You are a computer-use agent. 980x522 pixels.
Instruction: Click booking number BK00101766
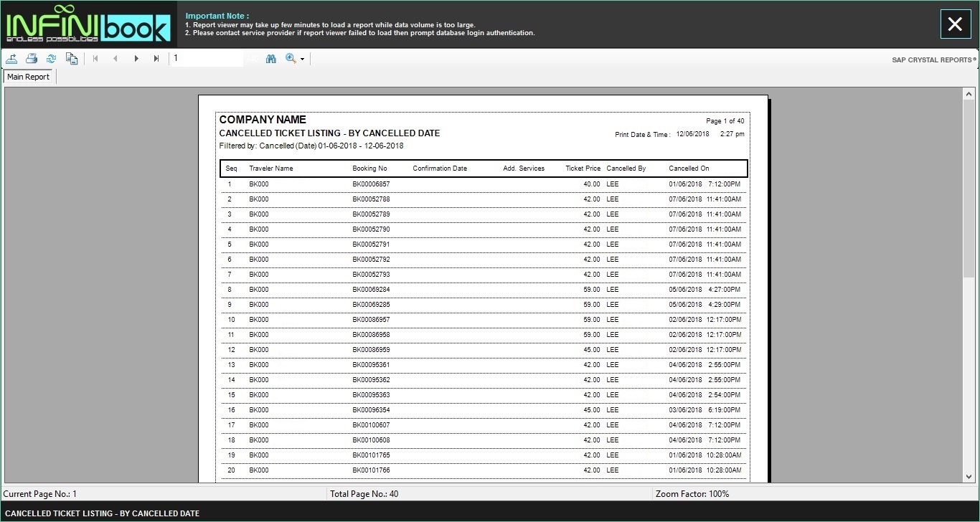tap(371, 470)
